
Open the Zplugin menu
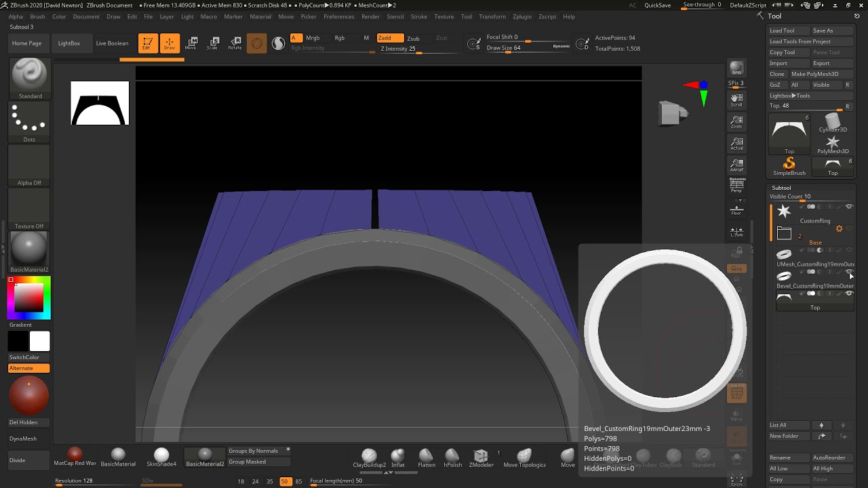(522, 16)
